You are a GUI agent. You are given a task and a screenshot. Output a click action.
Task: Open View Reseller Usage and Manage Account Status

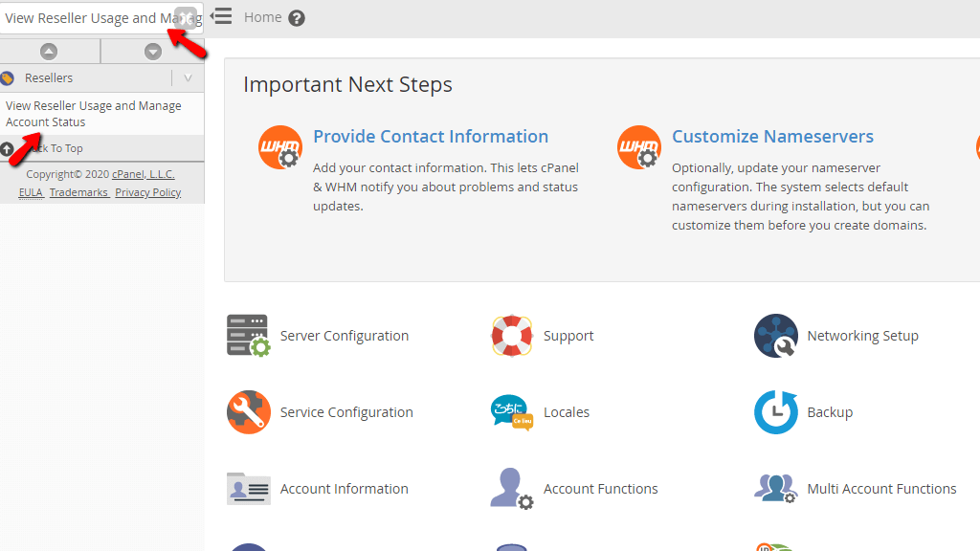pos(94,114)
